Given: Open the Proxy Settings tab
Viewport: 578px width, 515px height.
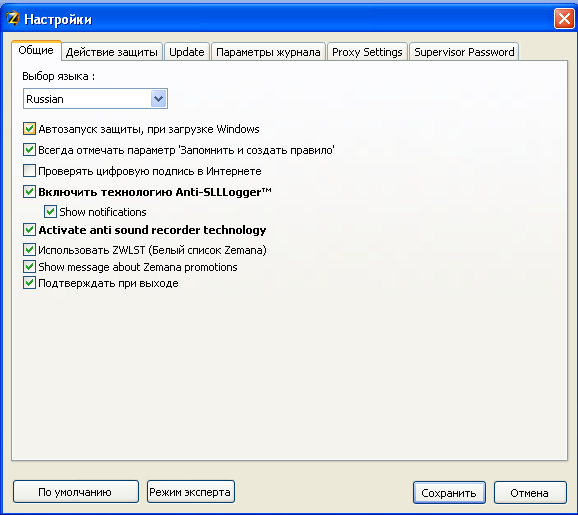Looking at the screenshot, I should click(367, 52).
